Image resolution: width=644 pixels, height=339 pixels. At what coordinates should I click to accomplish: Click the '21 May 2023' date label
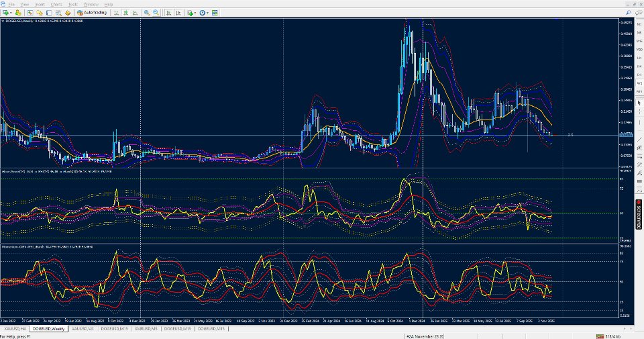point(203,320)
